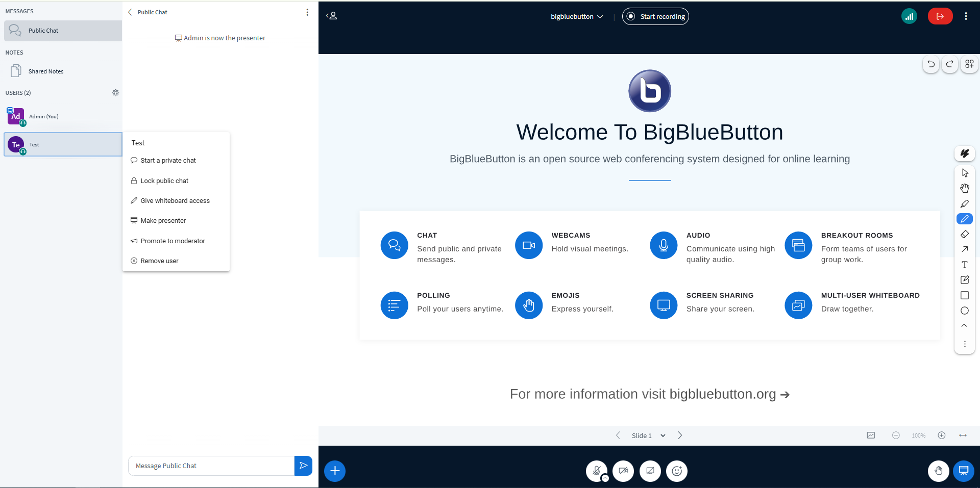Toggle raise hand button
This screenshot has height=488, width=980.
click(x=939, y=471)
